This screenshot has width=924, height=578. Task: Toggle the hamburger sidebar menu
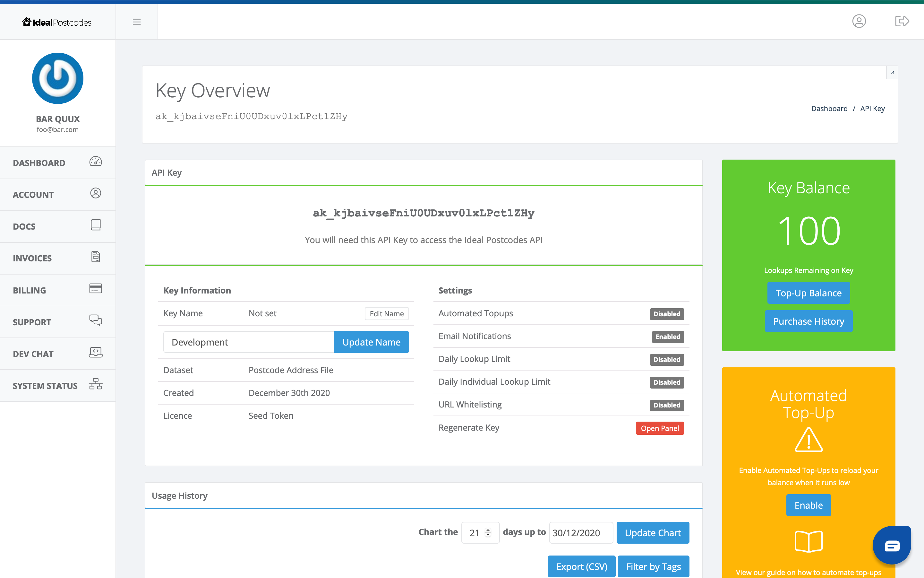click(137, 22)
